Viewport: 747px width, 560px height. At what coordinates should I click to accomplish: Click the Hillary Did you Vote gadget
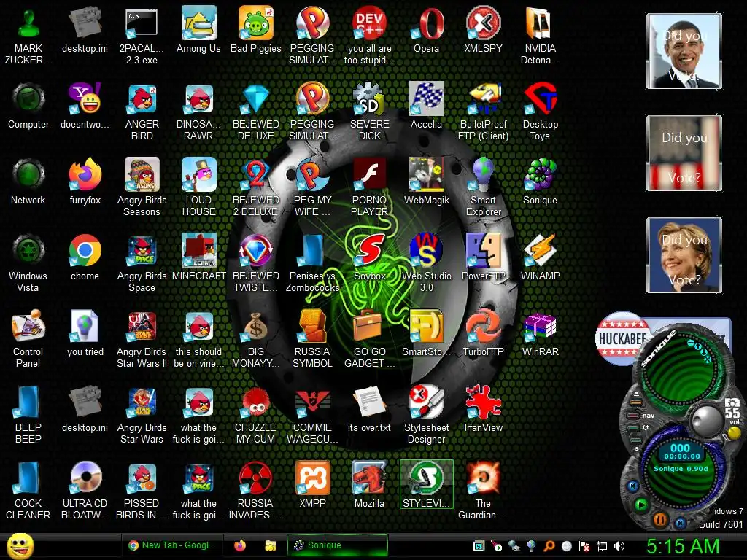coord(684,254)
